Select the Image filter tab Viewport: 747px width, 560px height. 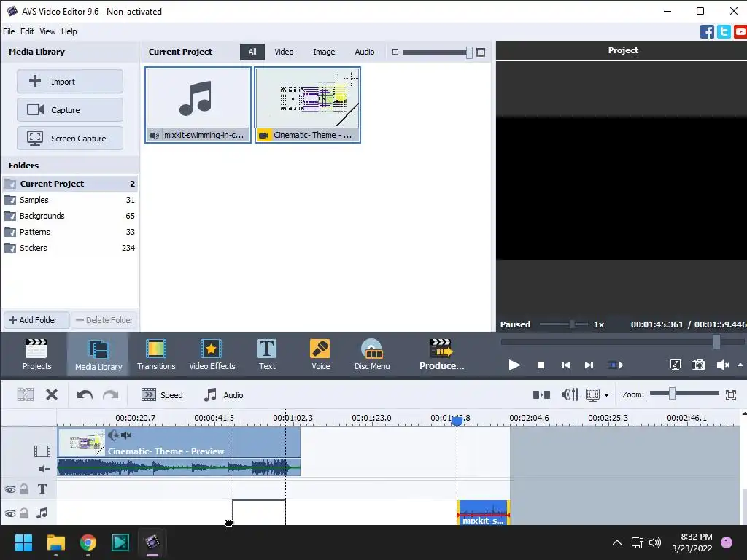coord(323,52)
